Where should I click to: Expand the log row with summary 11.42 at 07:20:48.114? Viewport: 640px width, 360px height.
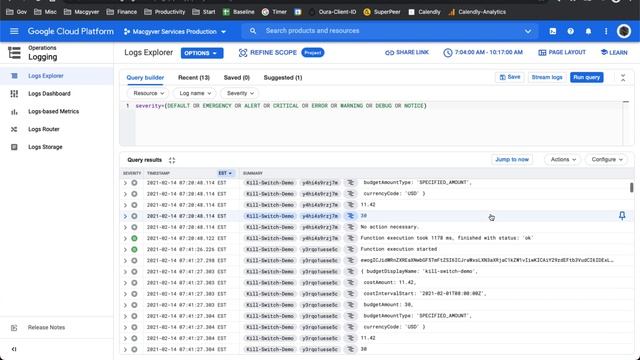pos(125,205)
